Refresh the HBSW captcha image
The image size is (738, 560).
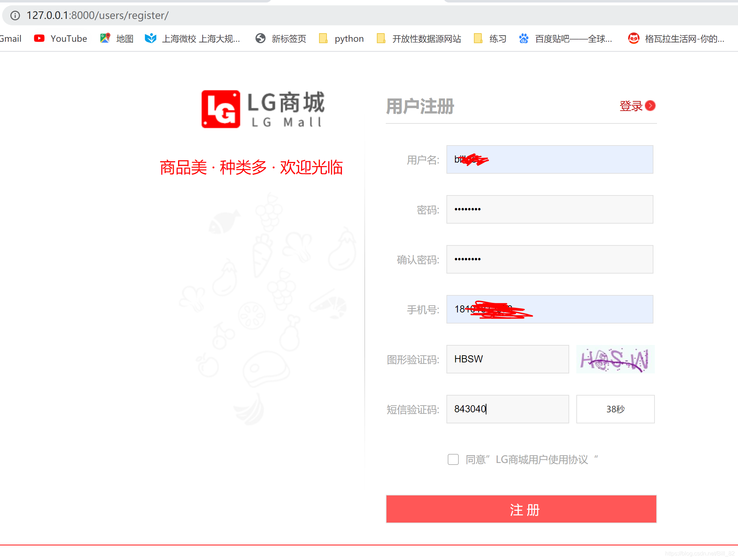pyautogui.click(x=615, y=359)
